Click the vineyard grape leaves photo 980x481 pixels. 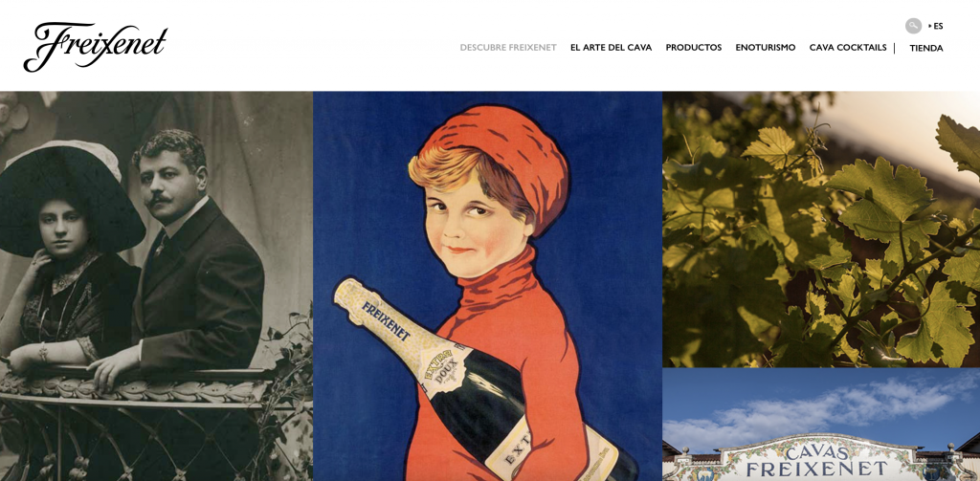[x=821, y=230]
